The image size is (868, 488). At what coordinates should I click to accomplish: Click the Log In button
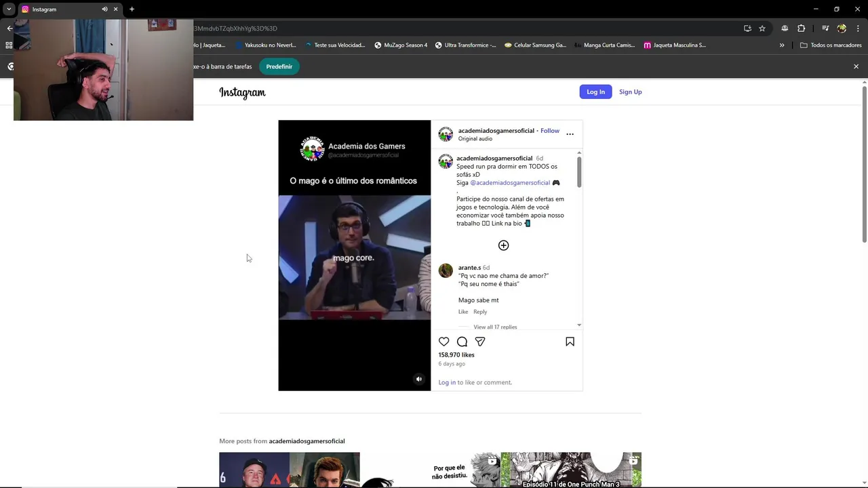[595, 91]
